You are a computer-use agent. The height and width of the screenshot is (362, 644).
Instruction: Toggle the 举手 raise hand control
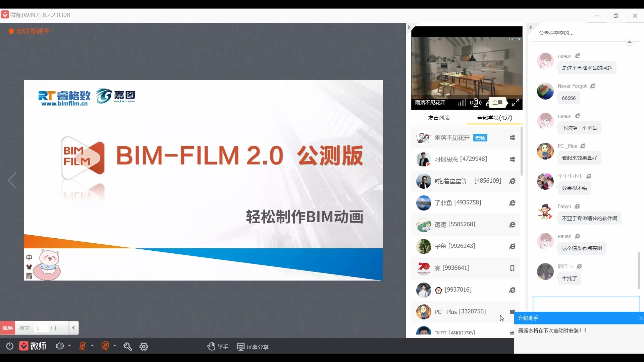[x=217, y=346]
